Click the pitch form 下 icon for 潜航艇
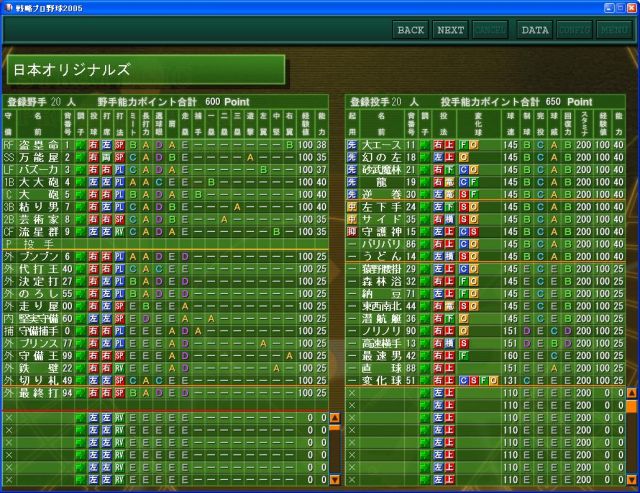The width and height of the screenshot is (640, 493). click(x=449, y=319)
